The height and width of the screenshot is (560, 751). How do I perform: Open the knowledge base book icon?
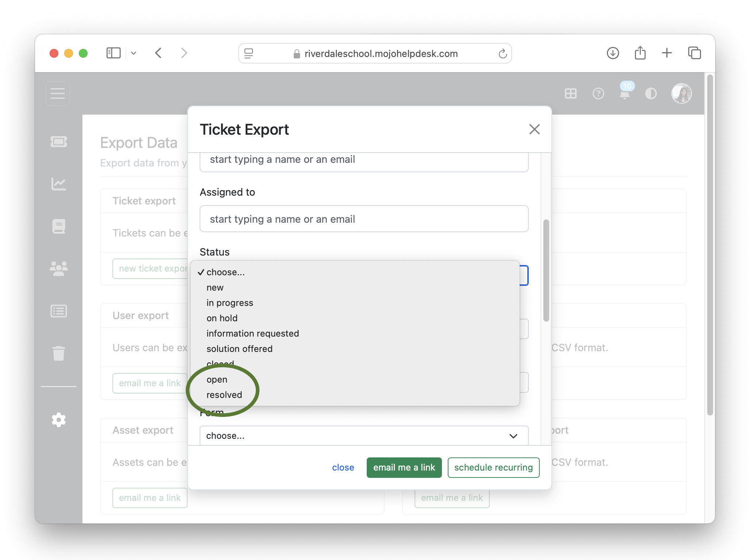[58, 226]
